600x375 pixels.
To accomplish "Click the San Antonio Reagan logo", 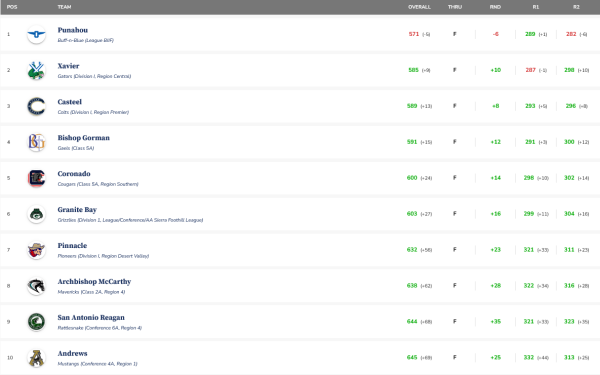I will 36,322.
